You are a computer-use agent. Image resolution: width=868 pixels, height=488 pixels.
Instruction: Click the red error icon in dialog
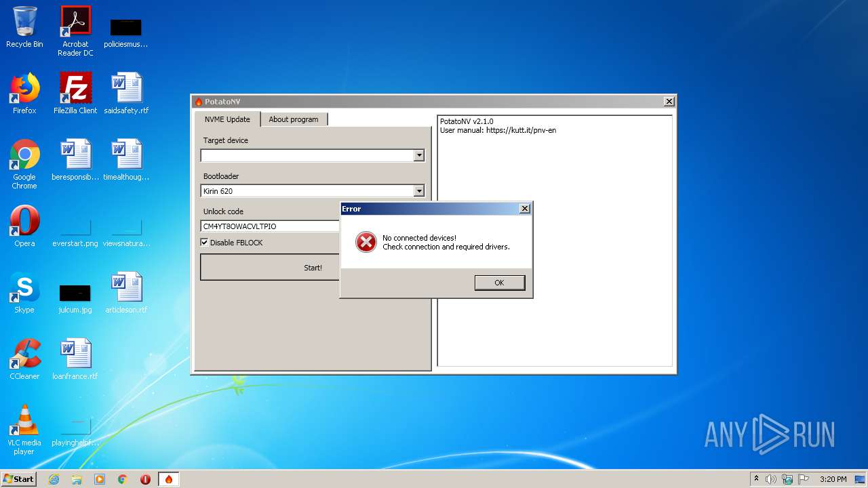[x=366, y=242]
